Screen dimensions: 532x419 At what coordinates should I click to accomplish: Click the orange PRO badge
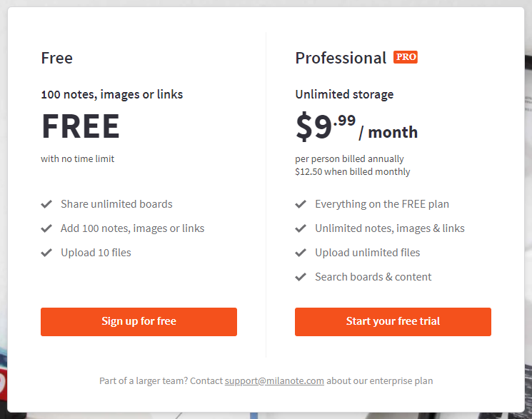406,57
